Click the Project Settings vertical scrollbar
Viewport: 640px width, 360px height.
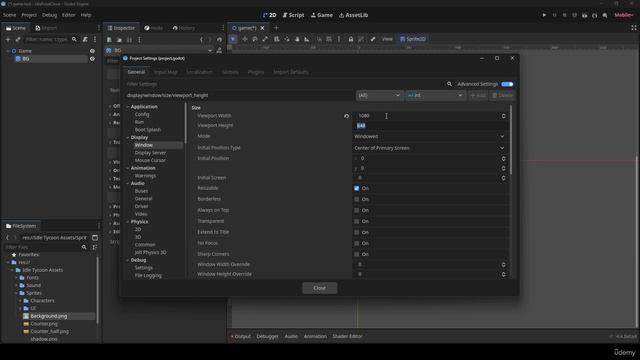pyautogui.click(x=511, y=141)
